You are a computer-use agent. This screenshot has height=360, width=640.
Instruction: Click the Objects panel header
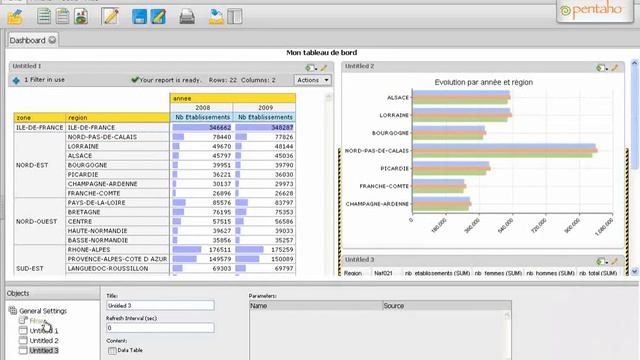52,293
